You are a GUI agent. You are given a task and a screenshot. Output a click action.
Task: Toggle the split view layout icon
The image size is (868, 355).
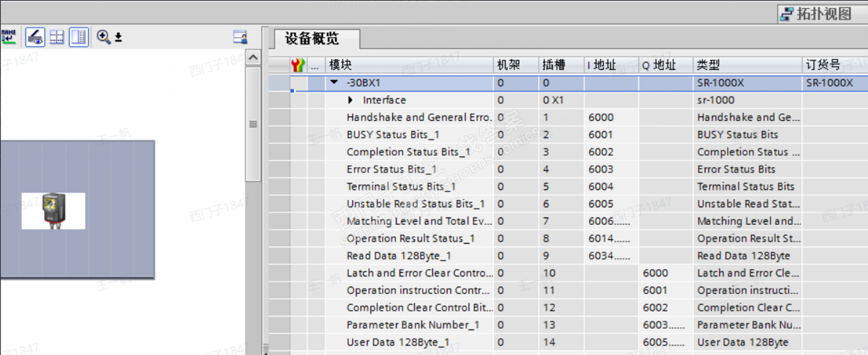pos(79,38)
